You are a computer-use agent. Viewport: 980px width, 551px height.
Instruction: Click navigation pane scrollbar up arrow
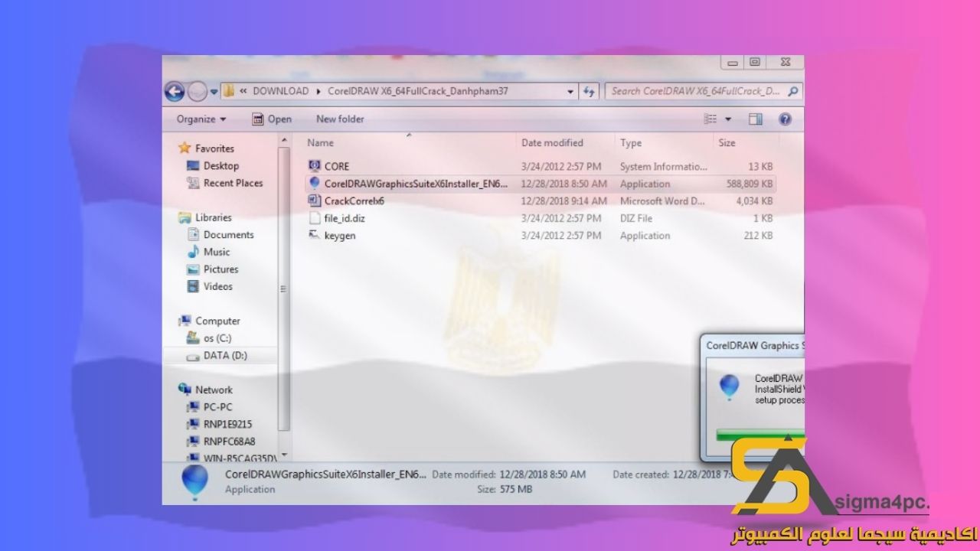pos(284,142)
